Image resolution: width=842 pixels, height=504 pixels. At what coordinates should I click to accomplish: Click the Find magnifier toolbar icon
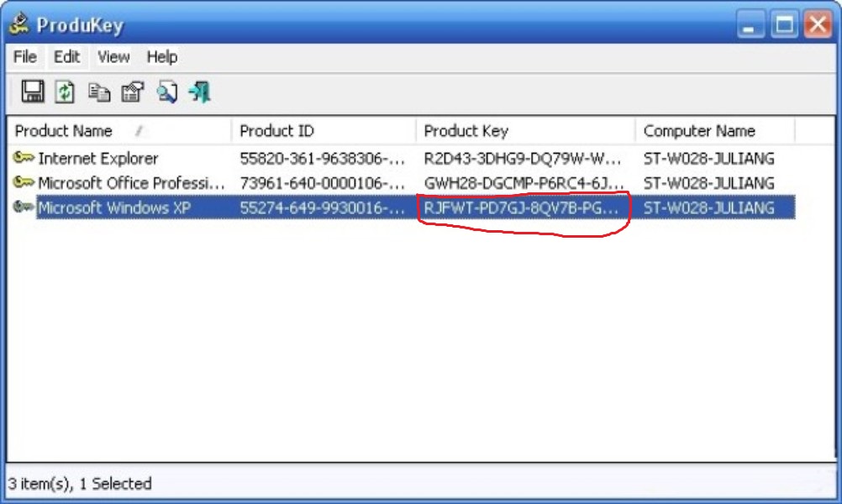point(166,92)
